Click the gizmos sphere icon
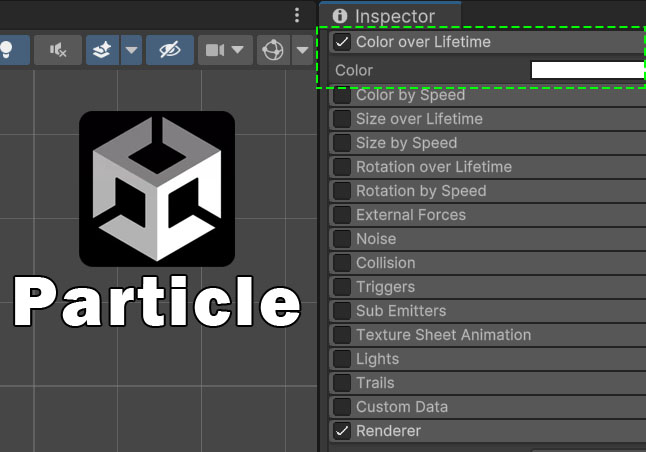Screen dimensions: 646x452 pos(271,50)
